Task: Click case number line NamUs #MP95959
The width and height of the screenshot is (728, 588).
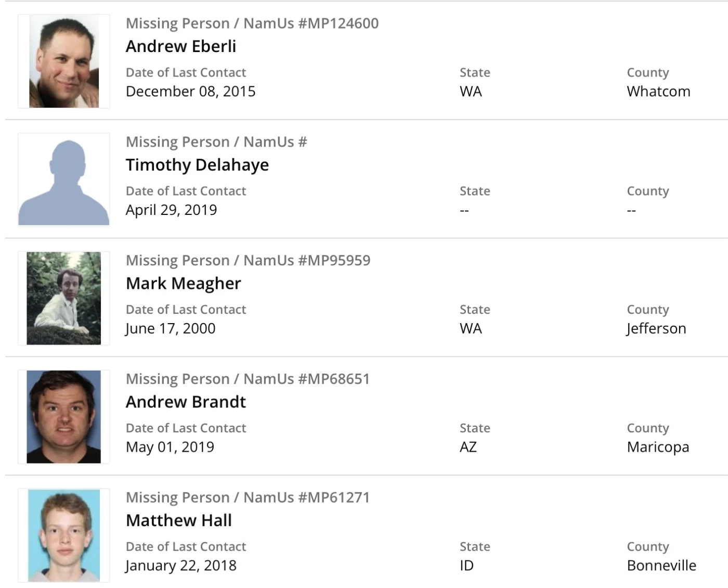Action: coord(248,260)
